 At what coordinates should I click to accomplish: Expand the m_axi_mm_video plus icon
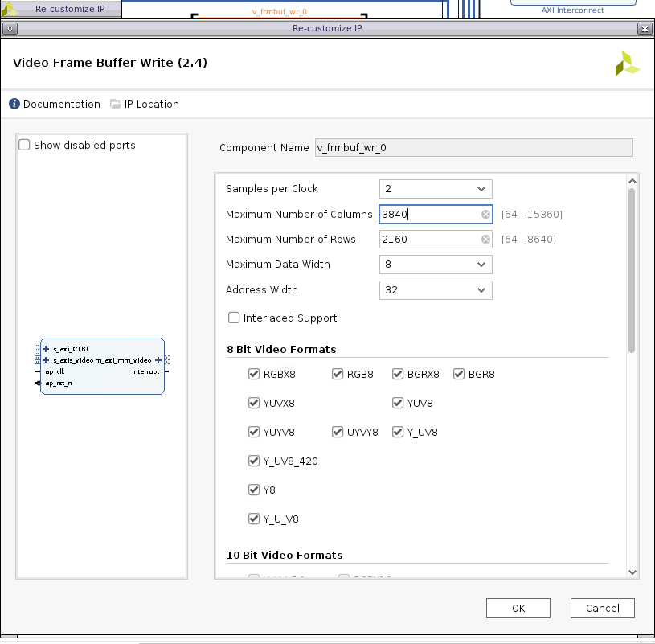point(158,360)
